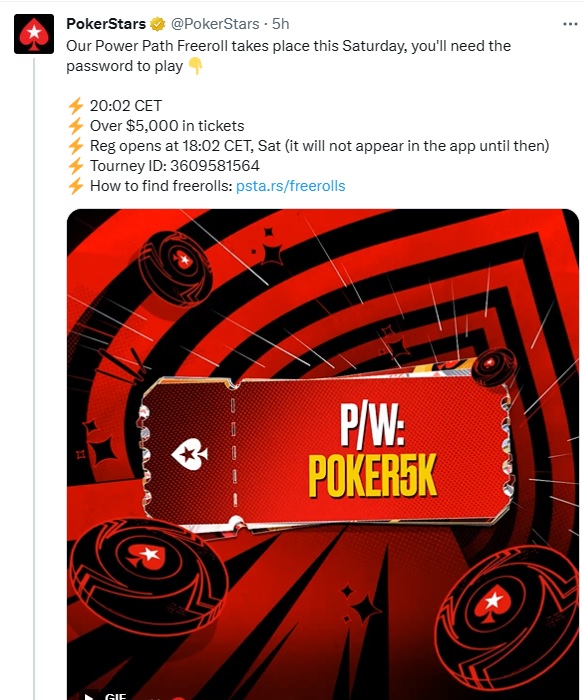Viewport: 584px width, 700px height.
Task: Open the tweet's three-dot more menu
Action: [x=570, y=24]
